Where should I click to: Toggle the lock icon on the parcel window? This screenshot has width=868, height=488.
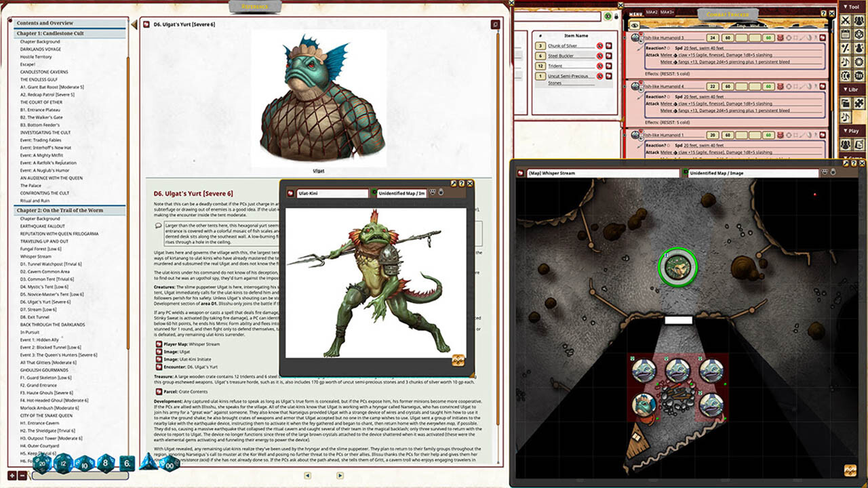click(616, 16)
